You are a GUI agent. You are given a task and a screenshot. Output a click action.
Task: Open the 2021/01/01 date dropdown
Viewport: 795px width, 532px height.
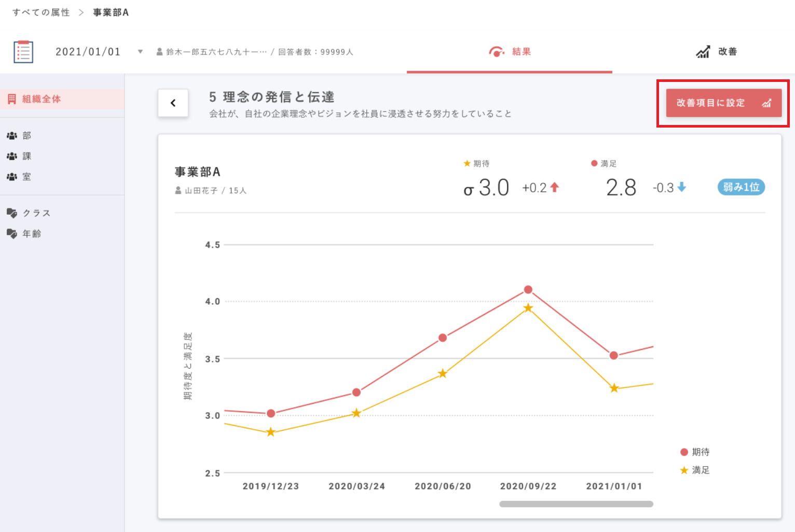140,52
